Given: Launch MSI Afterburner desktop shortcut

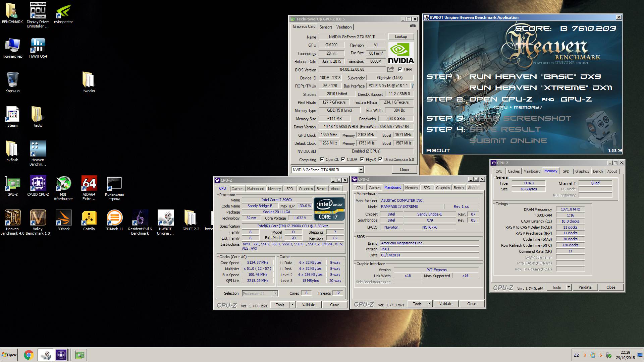Looking at the screenshot, I should (63, 188).
